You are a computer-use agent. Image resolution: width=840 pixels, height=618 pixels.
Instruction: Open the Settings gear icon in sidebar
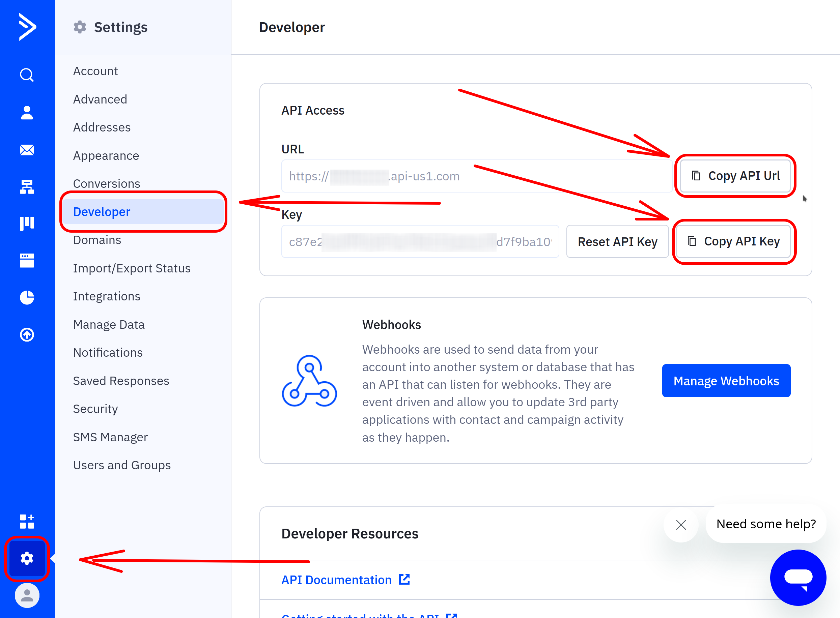pos(27,558)
